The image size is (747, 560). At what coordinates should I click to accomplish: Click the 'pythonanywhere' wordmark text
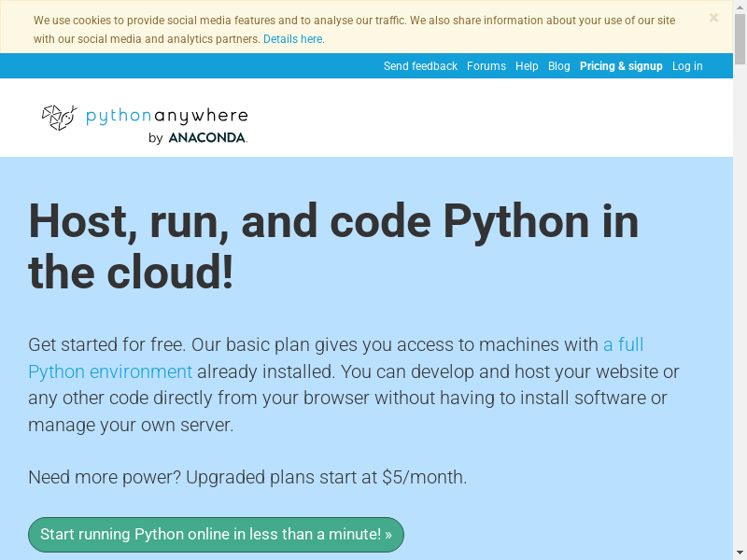tap(167, 116)
